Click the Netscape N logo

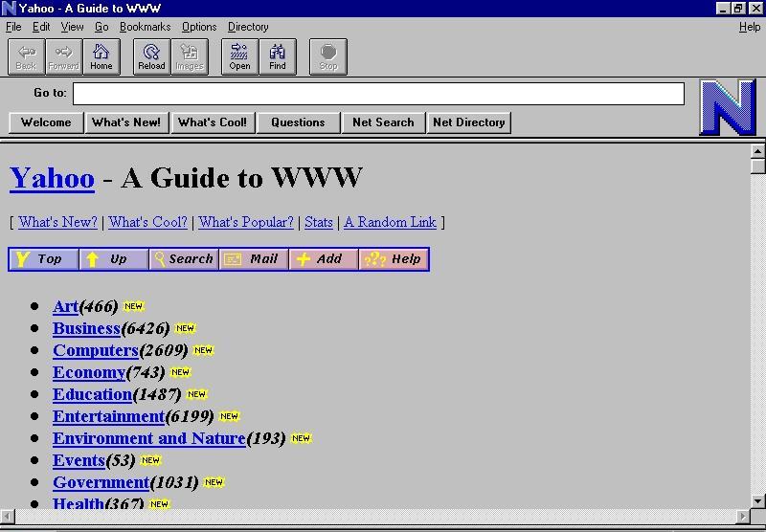click(x=727, y=107)
